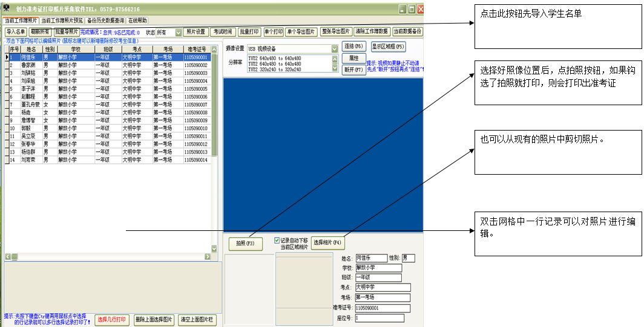Click the 单个导出图片 button
Viewport: 644px width, 327px height.
[301, 31]
